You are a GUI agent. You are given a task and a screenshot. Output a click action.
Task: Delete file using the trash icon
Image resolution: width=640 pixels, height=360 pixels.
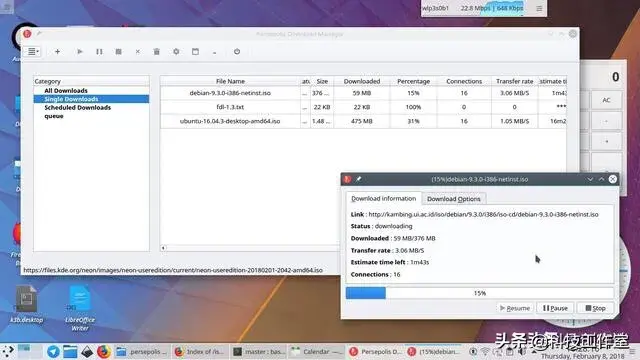click(157, 52)
